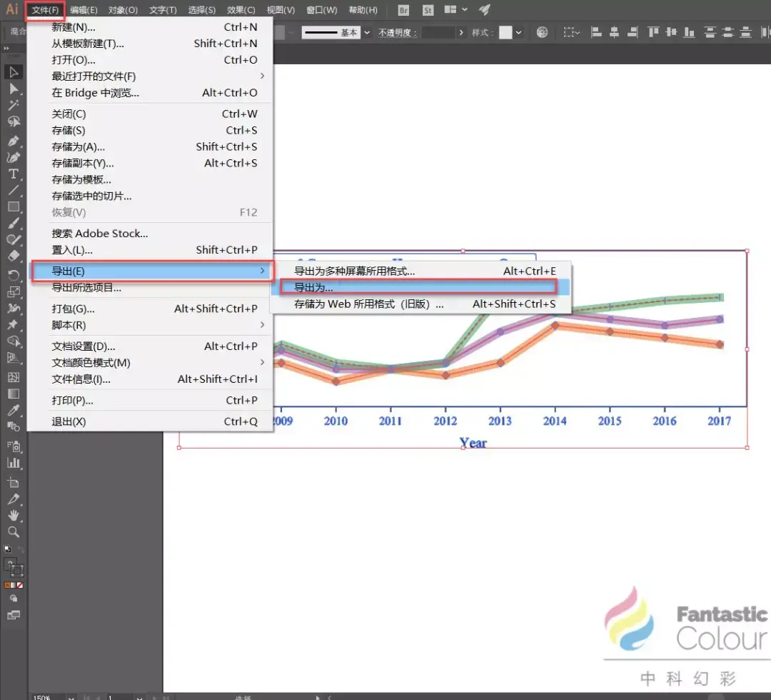Viewport: 771px width, 700px height.
Task: Click the rocket GPU performance icon
Action: (484, 9)
